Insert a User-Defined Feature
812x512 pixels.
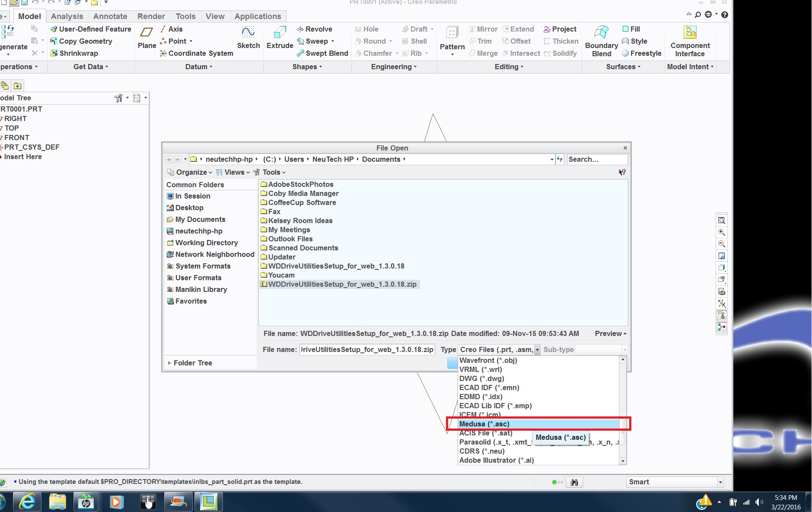pos(91,29)
